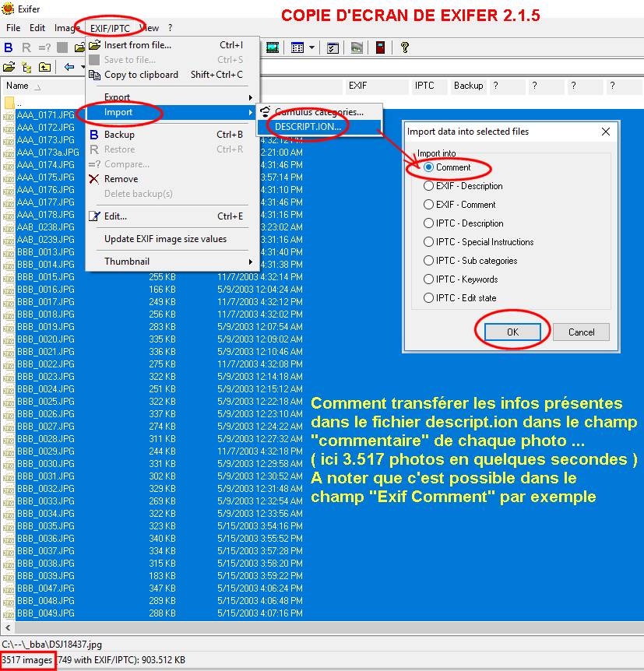Click the IPTC column header
The width and height of the screenshot is (644, 671).
click(x=430, y=86)
